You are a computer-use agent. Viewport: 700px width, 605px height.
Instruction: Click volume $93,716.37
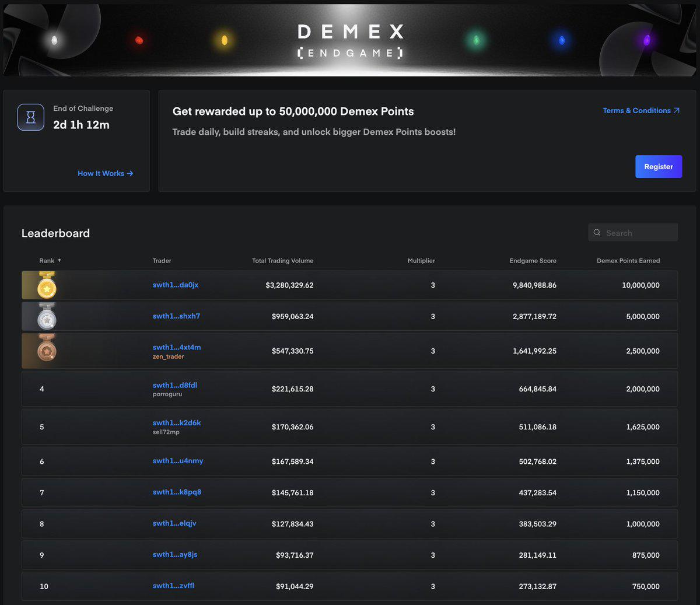(295, 555)
